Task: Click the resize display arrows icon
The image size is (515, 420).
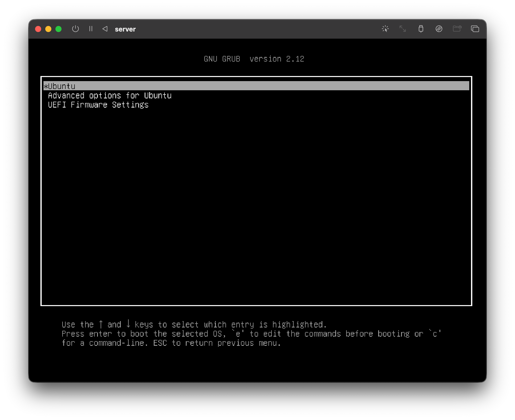Action: pos(403,29)
